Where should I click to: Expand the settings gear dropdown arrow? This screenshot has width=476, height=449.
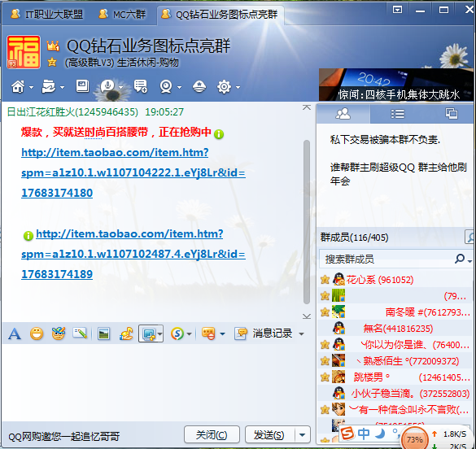tap(238, 87)
